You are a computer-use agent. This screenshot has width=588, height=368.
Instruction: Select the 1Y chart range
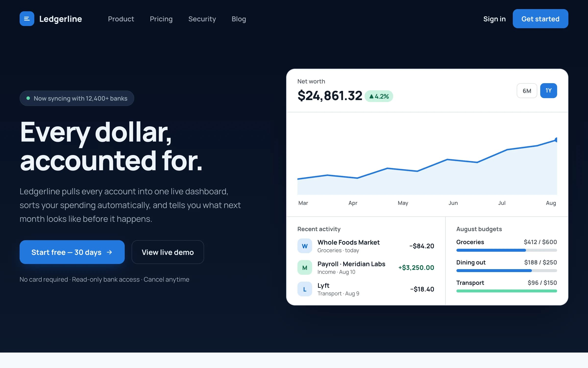click(549, 91)
